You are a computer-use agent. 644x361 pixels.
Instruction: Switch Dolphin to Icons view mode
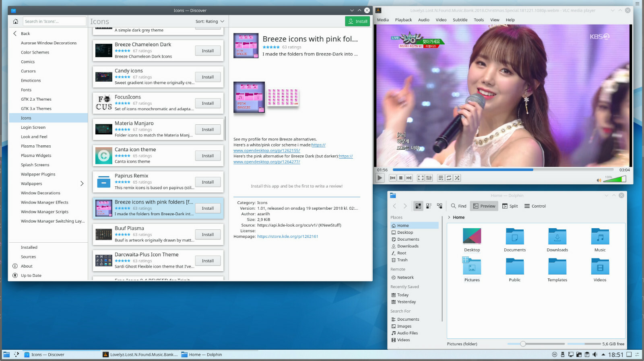(418, 206)
